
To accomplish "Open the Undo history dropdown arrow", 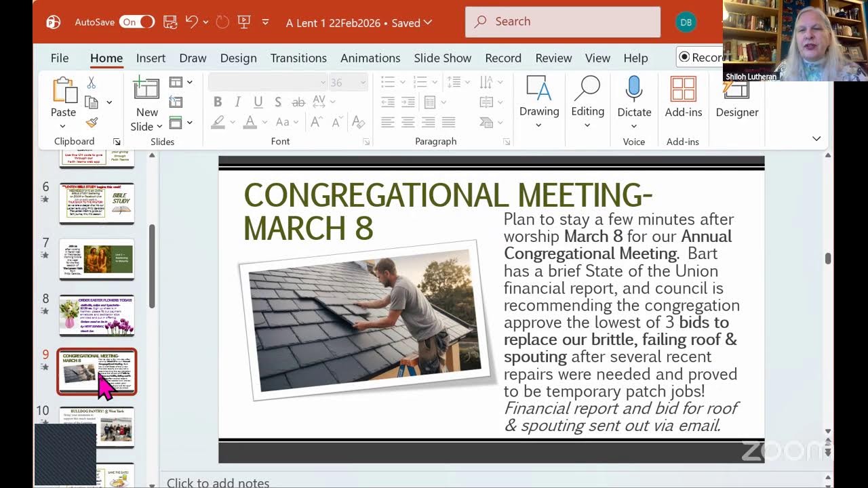I will [205, 22].
